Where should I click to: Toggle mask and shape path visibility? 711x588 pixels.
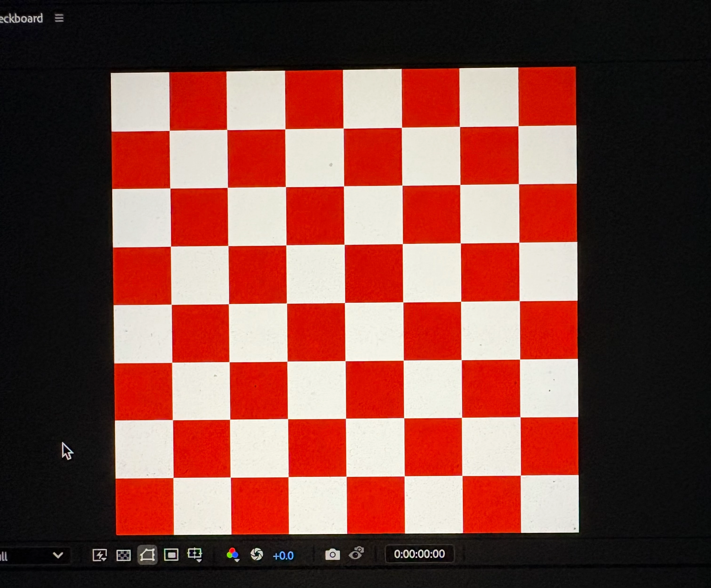(147, 555)
